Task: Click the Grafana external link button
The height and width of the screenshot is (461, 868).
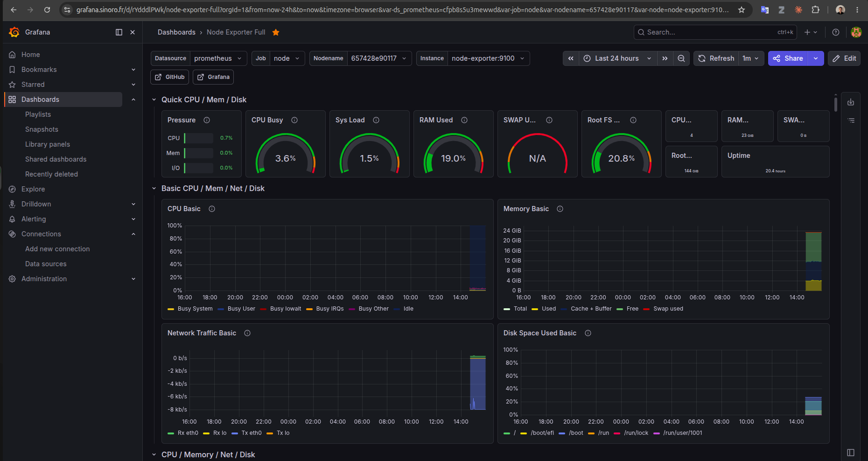Action: pos(213,77)
